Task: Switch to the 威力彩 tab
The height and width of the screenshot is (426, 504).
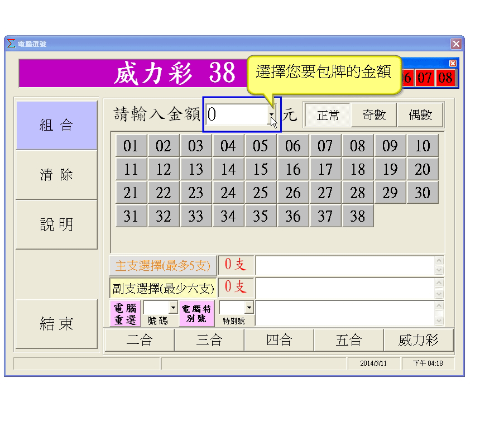Action: 419,340
